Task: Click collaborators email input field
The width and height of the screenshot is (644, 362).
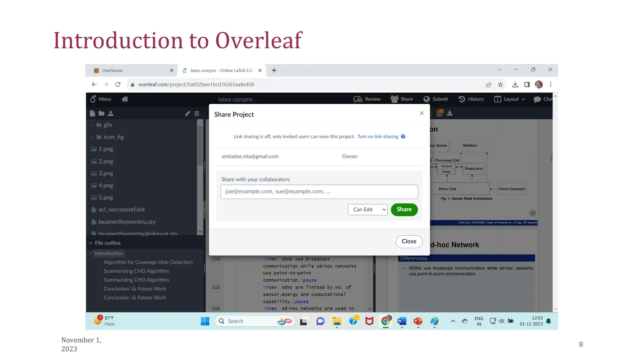Action: tap(319, 192)
